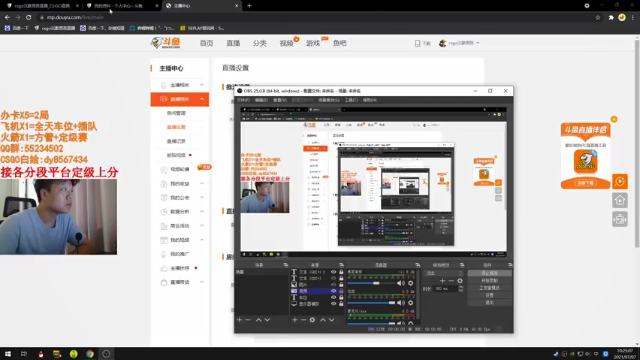
Task: Open the 游戏 navigation tab
Action: (x=313, y=43)
